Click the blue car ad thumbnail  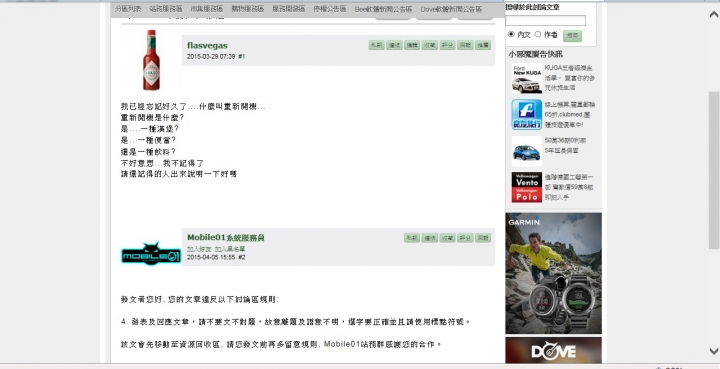coord(527,151)
